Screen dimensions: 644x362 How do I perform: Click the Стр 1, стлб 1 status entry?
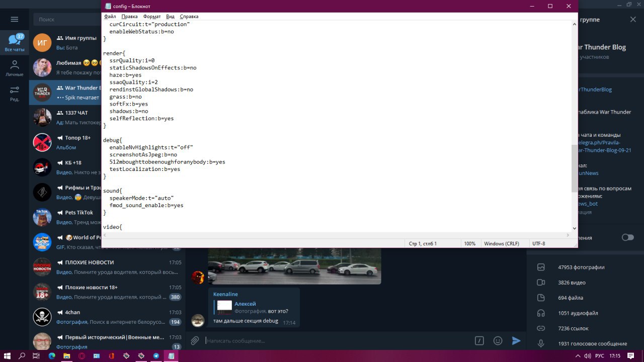(x=423, y=243)
